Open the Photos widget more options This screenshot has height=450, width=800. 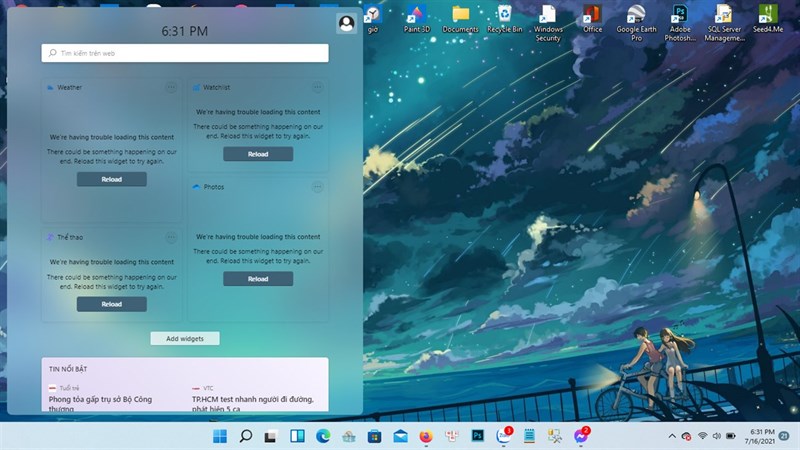[317, 187]
